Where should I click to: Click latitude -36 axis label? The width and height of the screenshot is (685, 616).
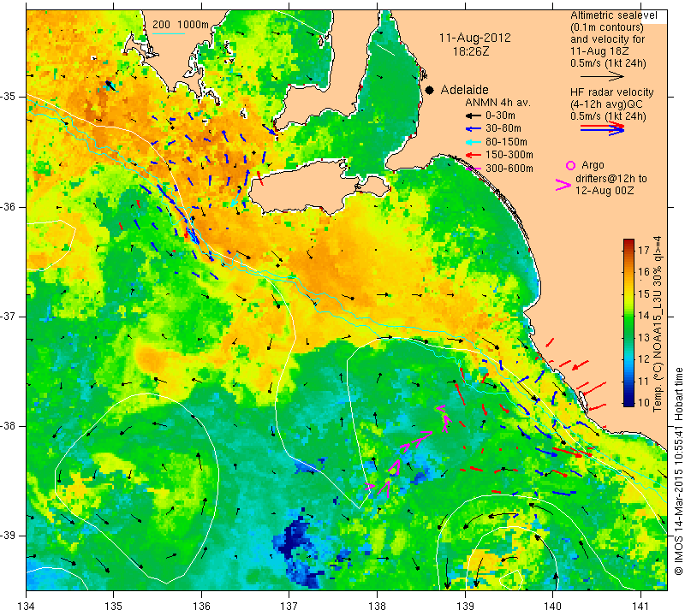pos(9,207)
